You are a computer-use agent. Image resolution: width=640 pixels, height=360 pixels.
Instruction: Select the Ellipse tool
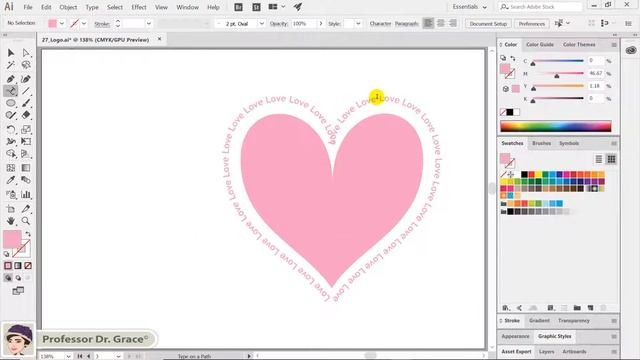(x=11, y=103)
